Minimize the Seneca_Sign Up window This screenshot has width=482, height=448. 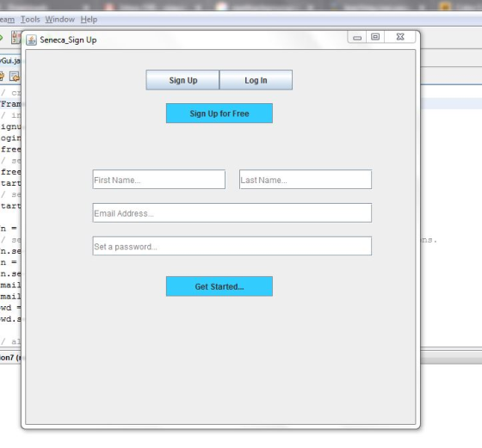pyautogui.click(x=357, y=38)
